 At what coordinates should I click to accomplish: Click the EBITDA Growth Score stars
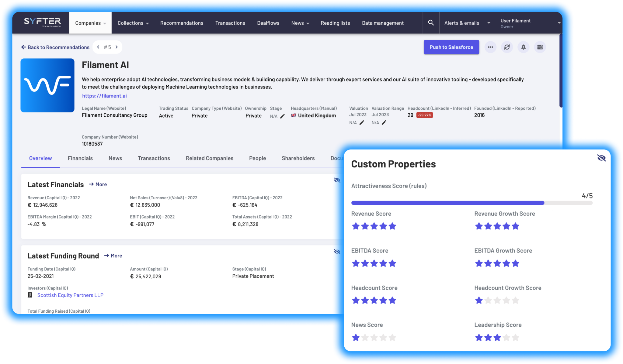tap(497, 263)
